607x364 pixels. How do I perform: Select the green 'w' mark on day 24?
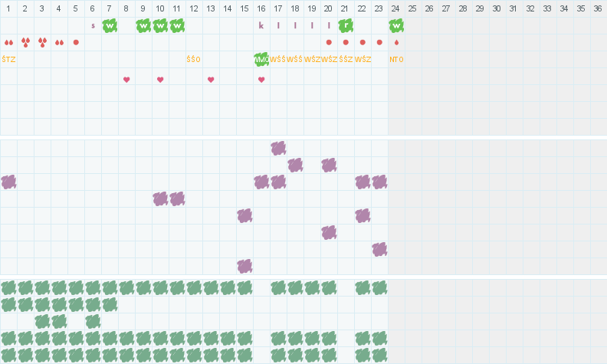396,25
